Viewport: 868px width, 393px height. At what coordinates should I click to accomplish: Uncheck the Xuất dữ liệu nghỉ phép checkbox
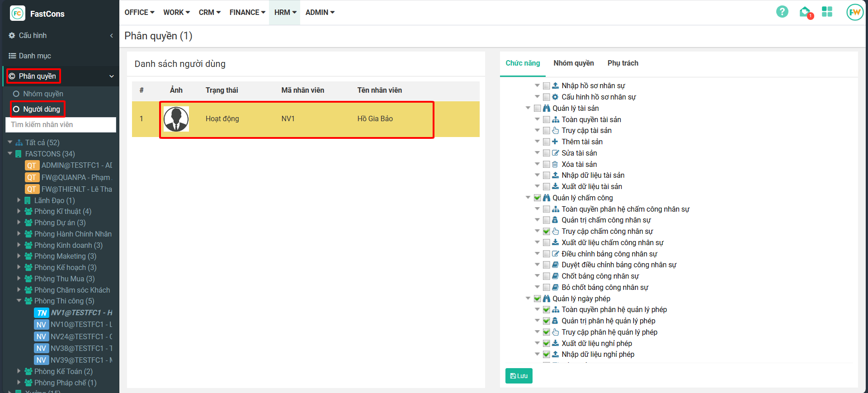[547, 344]
